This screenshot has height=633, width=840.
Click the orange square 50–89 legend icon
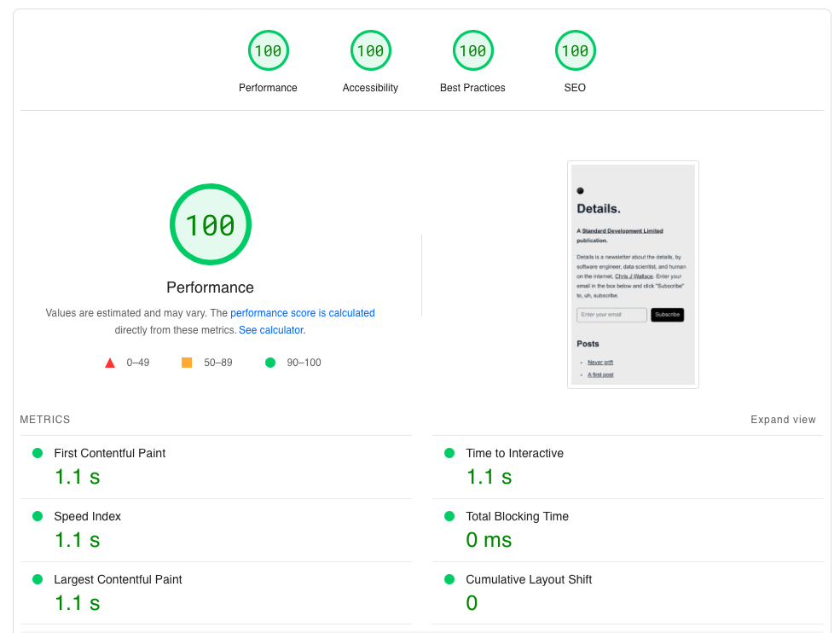point(187,363)
